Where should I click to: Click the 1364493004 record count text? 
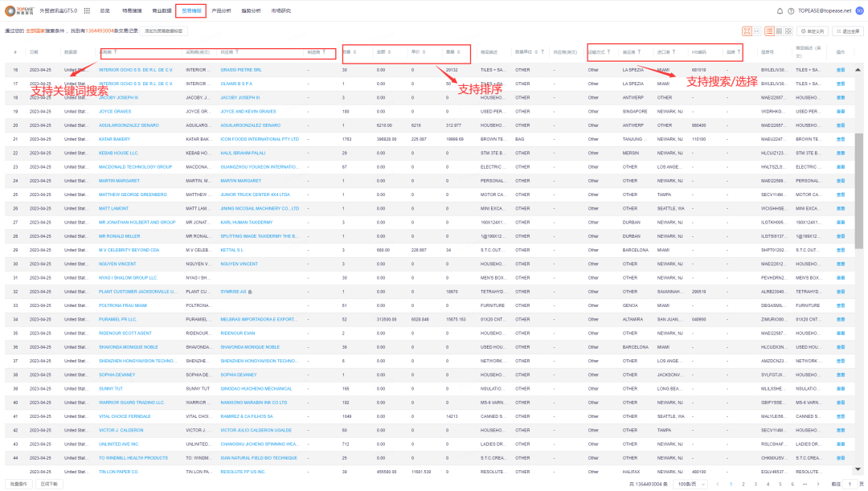pyautogui.click(x=100, y=31)
